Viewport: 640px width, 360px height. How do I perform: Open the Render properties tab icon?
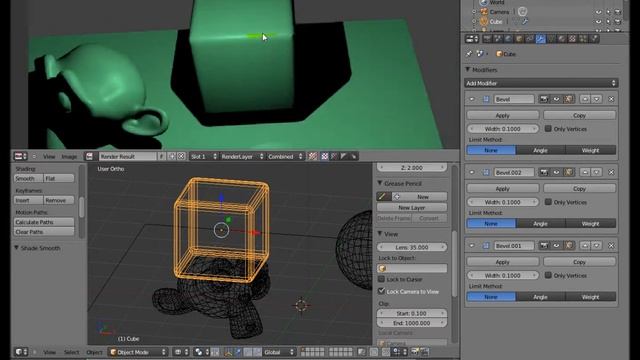click(x=487, y=39)
